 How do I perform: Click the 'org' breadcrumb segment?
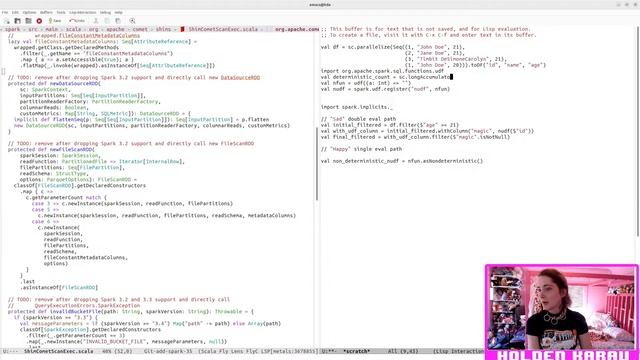click(x=93, y=29)
